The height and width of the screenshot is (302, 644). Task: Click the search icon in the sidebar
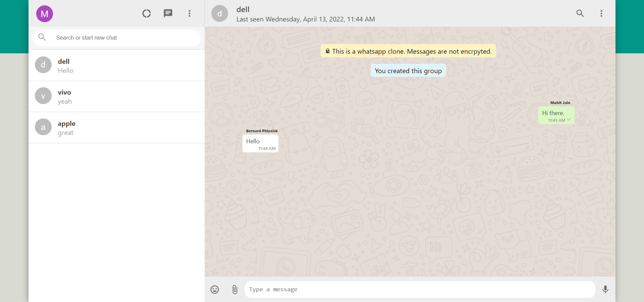pyautogui.click(x=42, y=37)
